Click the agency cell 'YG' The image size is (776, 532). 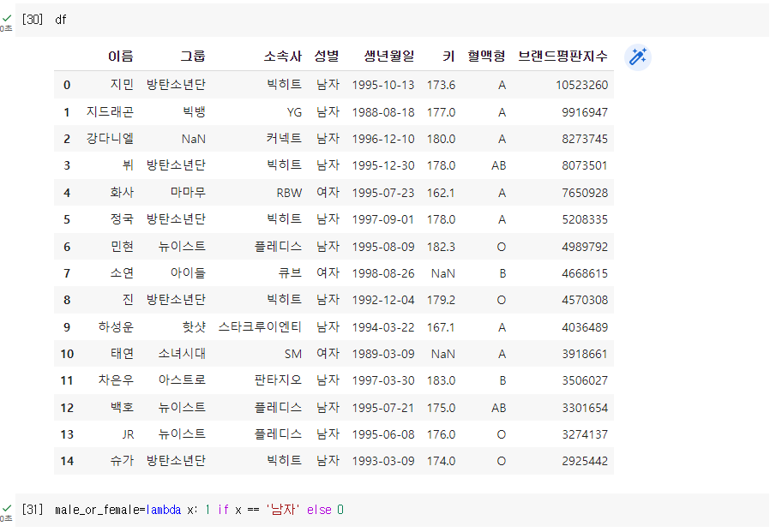point(294,112)
